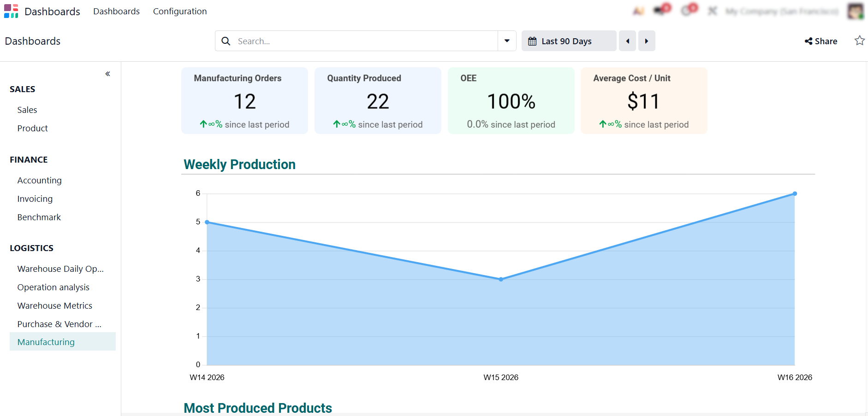
Task: Click the AI assistant icon in top bar
Action: 638,11
